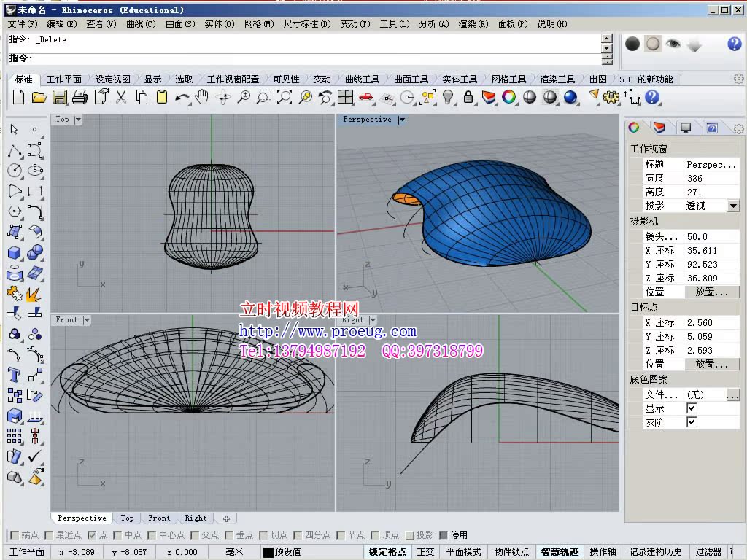Open the display monitor tab in the properties panel
The height and width of the screenshot is (560, 747).
686,127
